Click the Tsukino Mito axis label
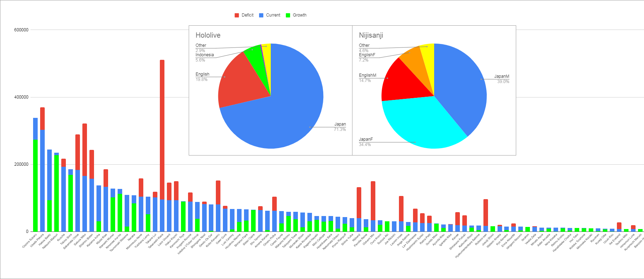The image size is (644, 279). (621, 240)
